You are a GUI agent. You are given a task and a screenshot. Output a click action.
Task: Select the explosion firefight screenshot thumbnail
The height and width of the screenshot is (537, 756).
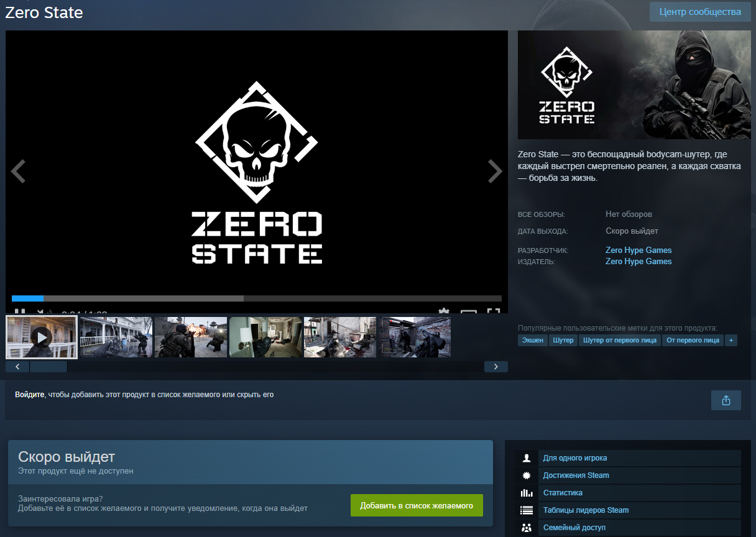coord(191,337)
